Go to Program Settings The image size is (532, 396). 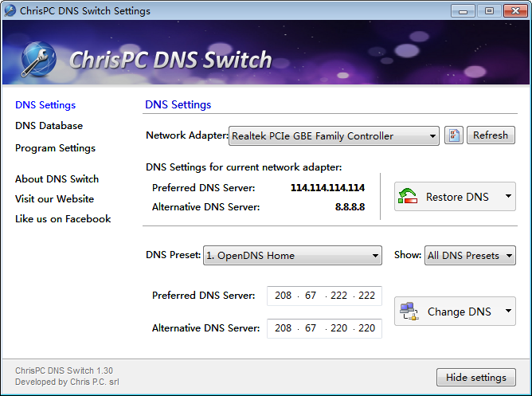55,148
